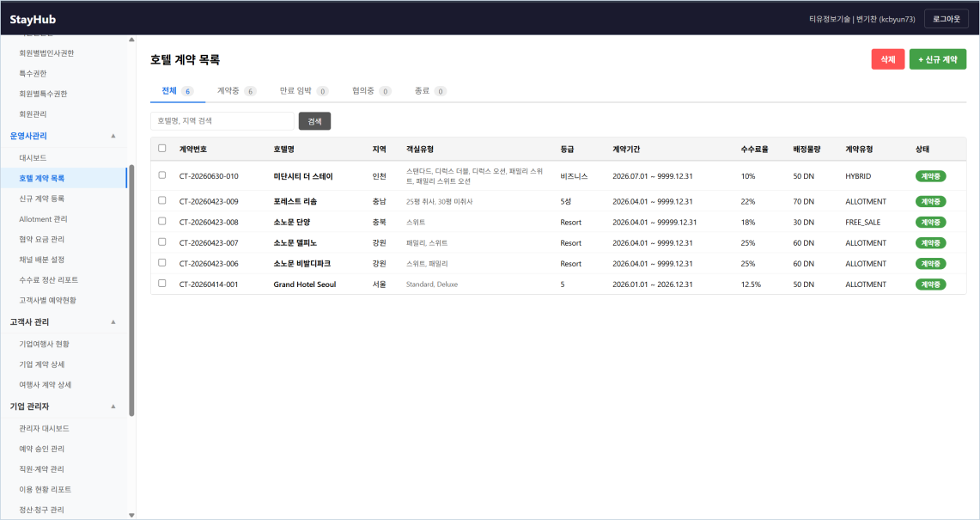This screenshot has height=520, width=980.
Task: Click the 12.5% commission rate cell
Action: click(x=751, y=284)
